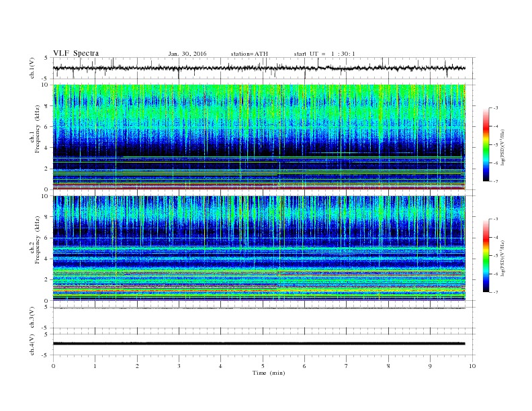Click the '-7' label on ch.1 colorbar

click(496, 181)
